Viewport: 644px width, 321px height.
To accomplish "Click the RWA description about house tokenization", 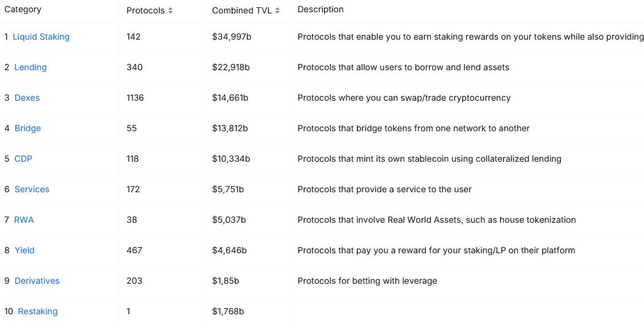I will tap(436, 220).
